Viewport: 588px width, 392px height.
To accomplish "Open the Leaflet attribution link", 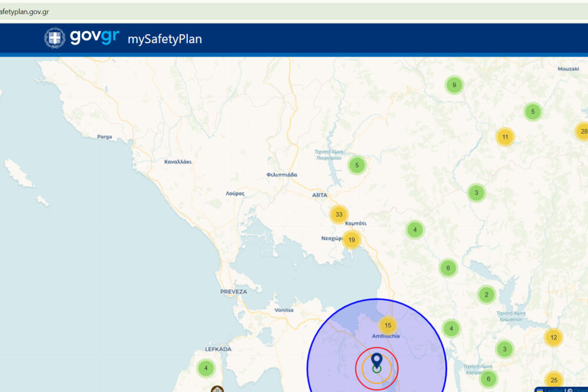I will 553,390.
